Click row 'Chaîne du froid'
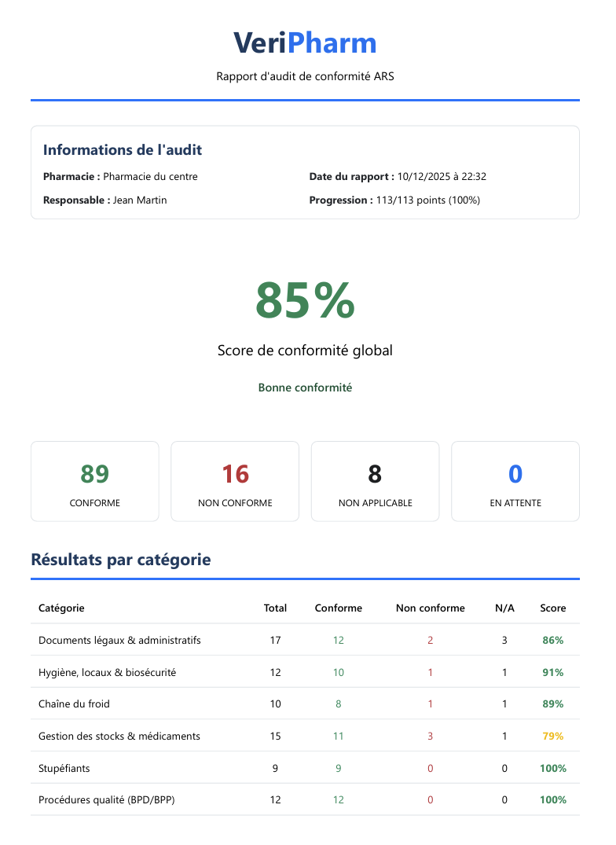616x845 pixels. tap(305, 704)
